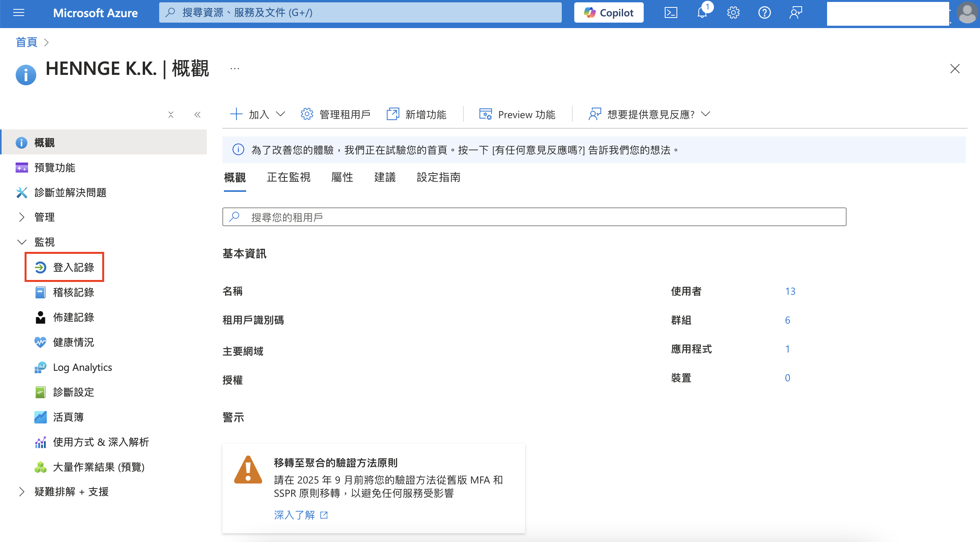This screenshot has width=980, height=542.
Task: Click 新增功能 toolbar button
Action: (416, 115)
